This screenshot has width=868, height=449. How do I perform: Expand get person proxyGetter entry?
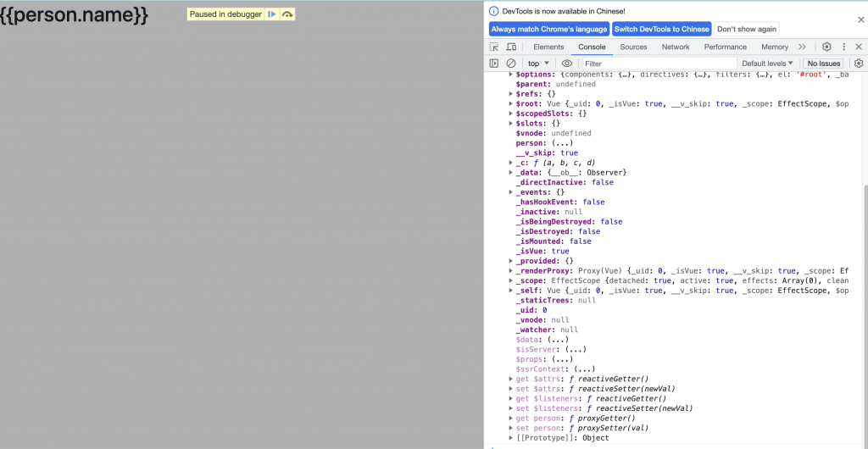pyautogui.click(x=511, y=418)
